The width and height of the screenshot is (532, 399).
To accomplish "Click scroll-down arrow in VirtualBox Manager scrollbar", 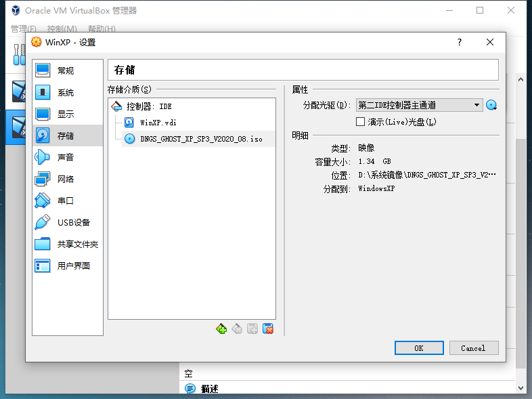I will coord(520,387).
